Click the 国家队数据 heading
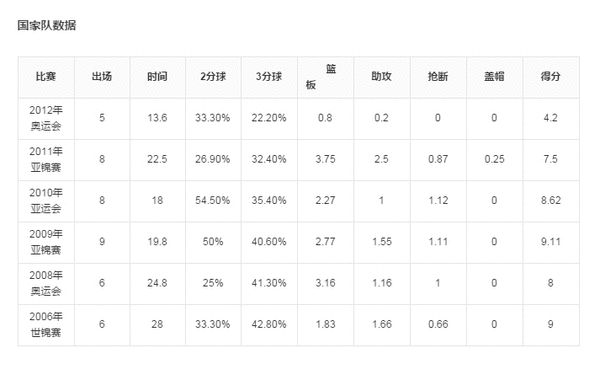This screenshot has height=380, width=600. pos(47,25)
